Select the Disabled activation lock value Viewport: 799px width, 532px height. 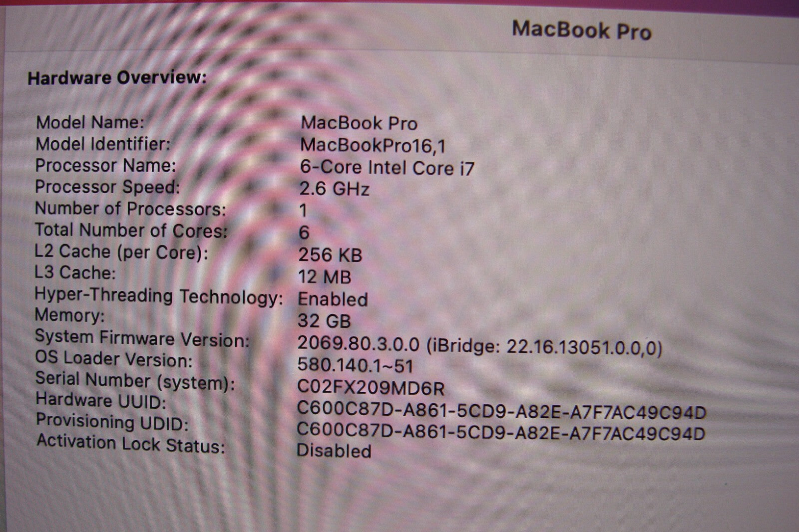(x=334, y=451)
